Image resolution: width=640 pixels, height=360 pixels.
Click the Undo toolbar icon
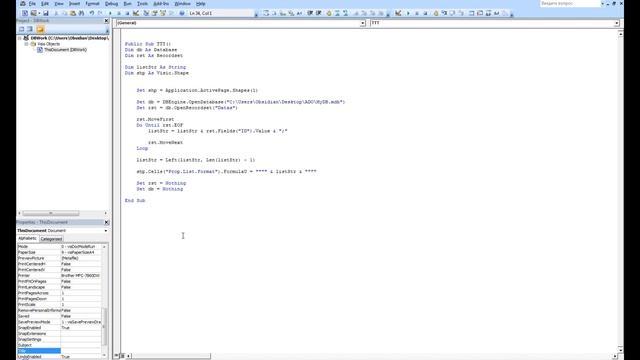point(91,13)
